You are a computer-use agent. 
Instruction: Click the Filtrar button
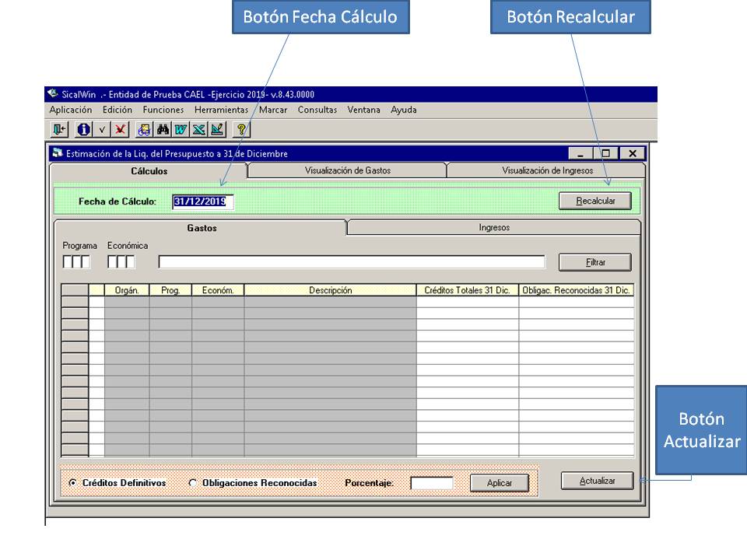[x=594, y=263]
